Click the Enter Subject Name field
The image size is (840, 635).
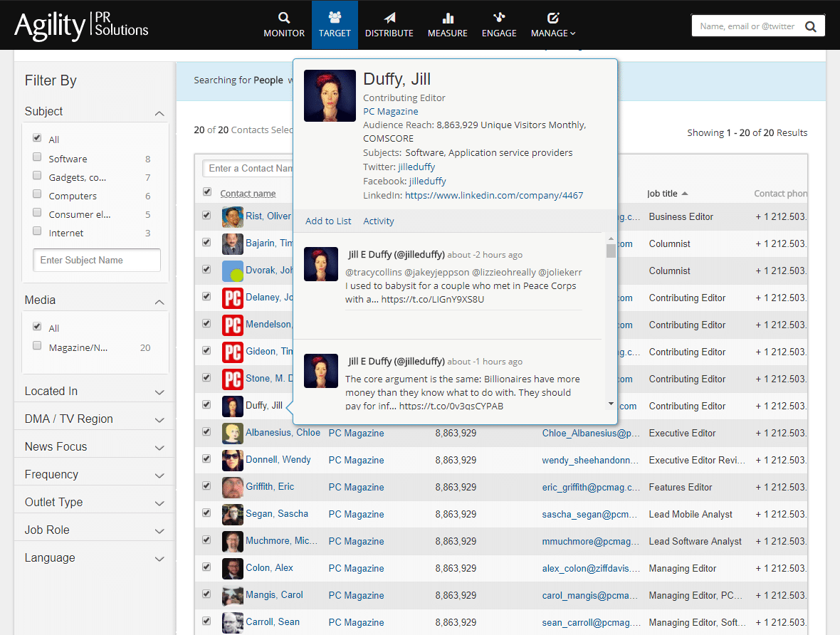96,260
